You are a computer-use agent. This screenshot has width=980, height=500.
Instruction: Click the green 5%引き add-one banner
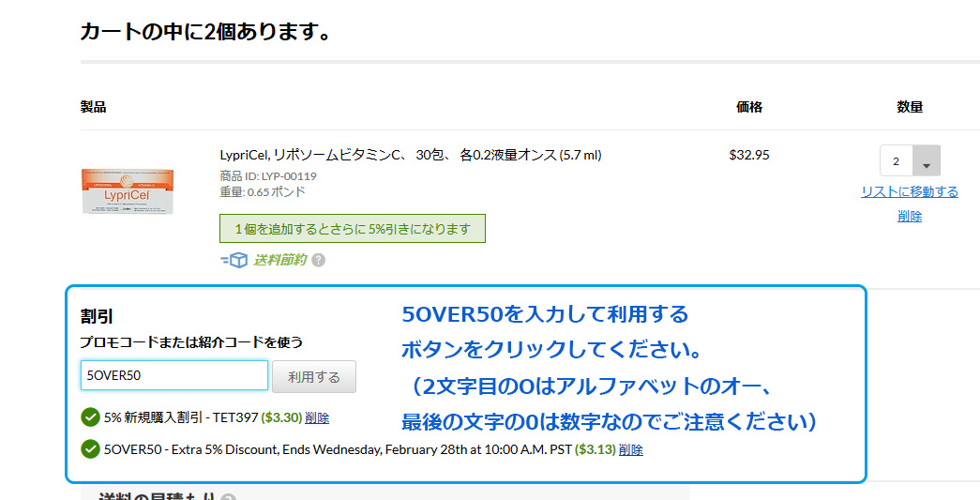pyautogui.click(x=352, y=229)
